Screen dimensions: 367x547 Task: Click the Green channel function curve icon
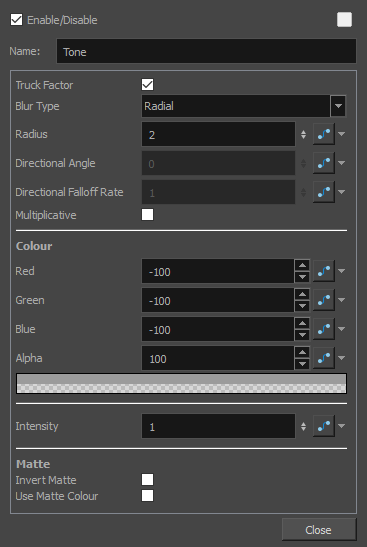[x=324, y=300]
